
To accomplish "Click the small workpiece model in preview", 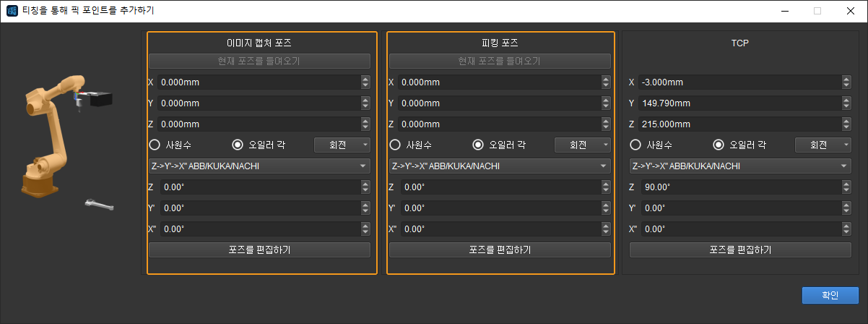I will pyautogui.click(x=99, y=205).
